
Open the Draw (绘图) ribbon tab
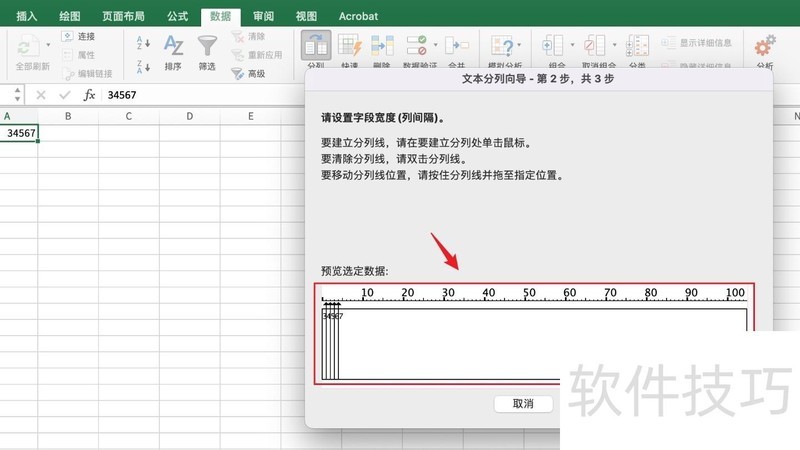point(70,16)
